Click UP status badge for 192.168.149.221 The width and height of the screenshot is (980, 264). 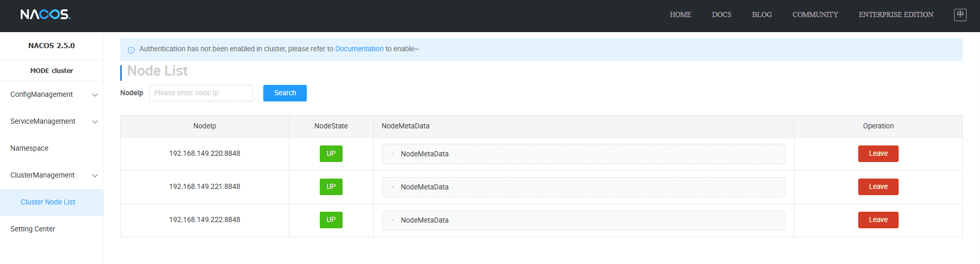tap(331, 187)
